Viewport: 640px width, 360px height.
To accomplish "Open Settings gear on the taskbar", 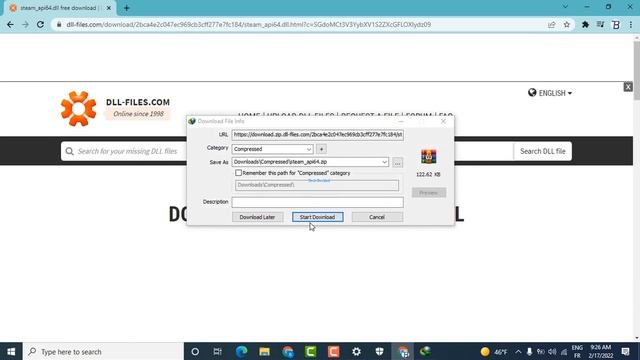I will [x=356, y=351].
